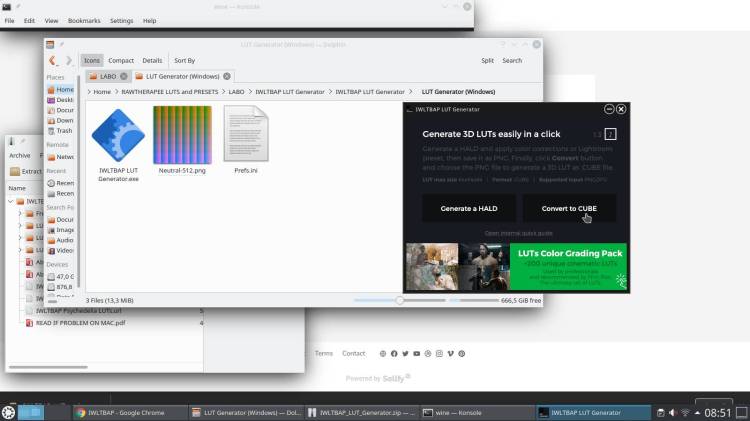Select the 47,0 GiB device in sidebar
Viewport: 750px width, 421px height.
pos(61,277)
